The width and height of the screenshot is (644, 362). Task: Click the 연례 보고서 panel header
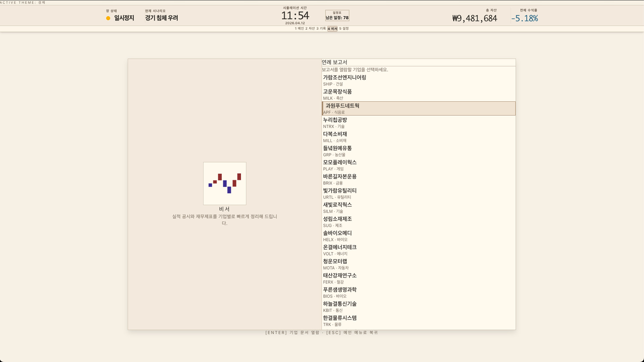pos(334,62)
